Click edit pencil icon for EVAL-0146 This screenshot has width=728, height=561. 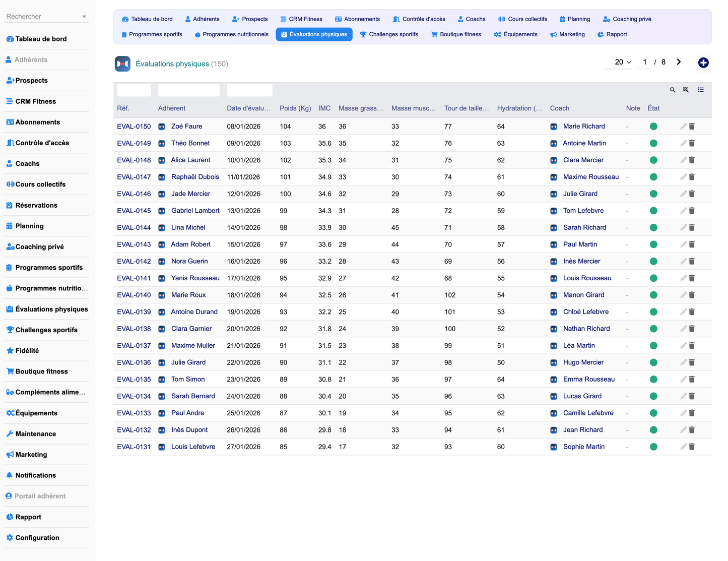pyautogui.click(x=683, y=194)
